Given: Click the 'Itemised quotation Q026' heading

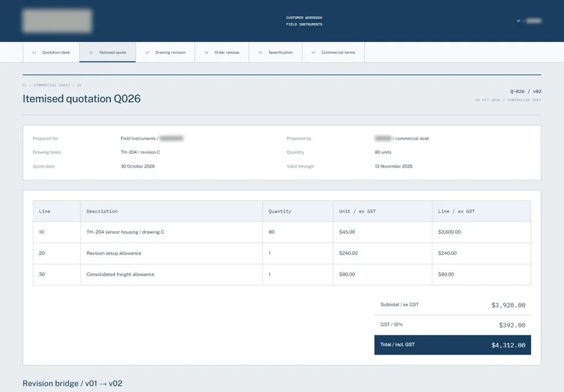Looking at the screenshot, I should [82, 99].
